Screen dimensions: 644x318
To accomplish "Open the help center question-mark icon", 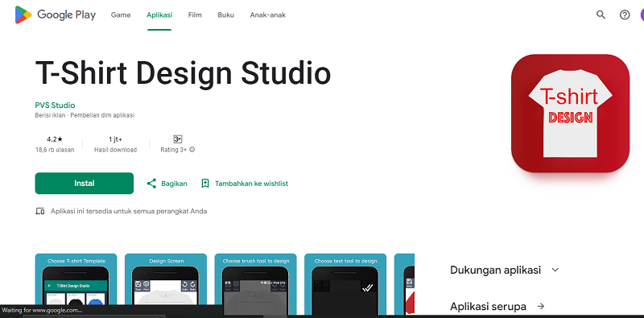I will pyautogui.click(x=625, y=15).
